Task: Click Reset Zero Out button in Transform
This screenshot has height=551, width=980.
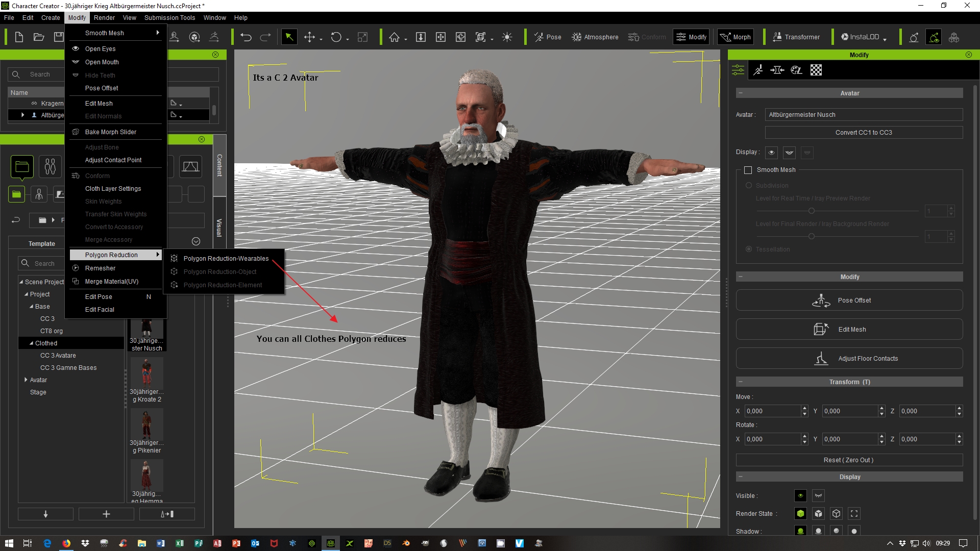Action: pyautogui.click(x=849, y=460)
